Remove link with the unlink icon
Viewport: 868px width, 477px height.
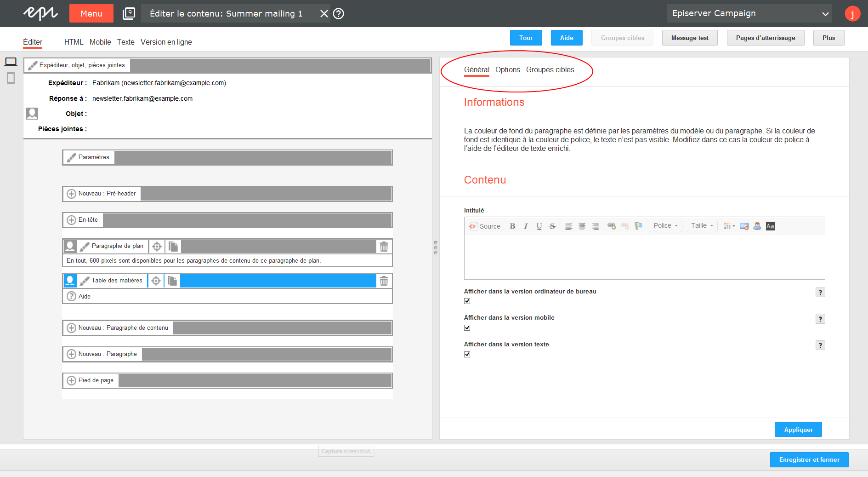pyautogui.click(x=624, y=226)
